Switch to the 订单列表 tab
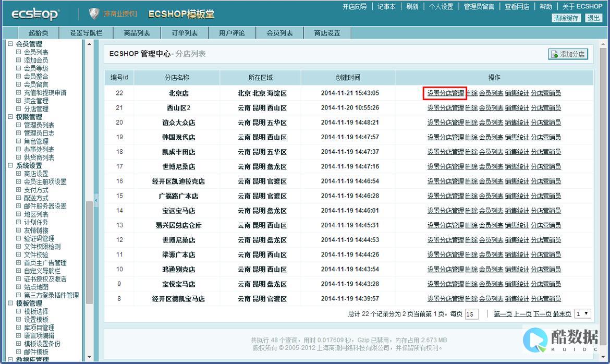This screenshot has height=364, width=610. (x=185, y=33)
